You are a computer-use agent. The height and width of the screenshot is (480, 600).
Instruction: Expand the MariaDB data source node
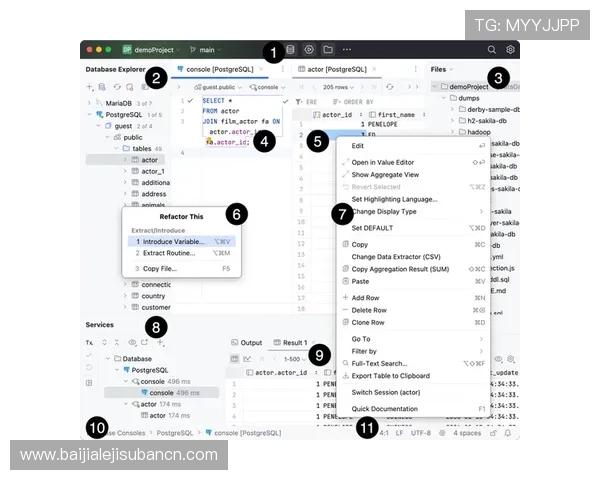click(x=90, y=102)
